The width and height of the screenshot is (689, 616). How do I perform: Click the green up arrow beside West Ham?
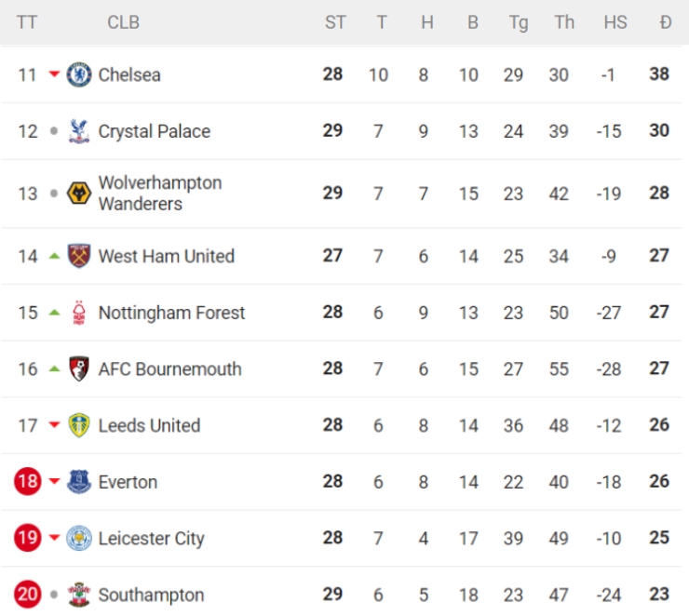coord(54,256)
